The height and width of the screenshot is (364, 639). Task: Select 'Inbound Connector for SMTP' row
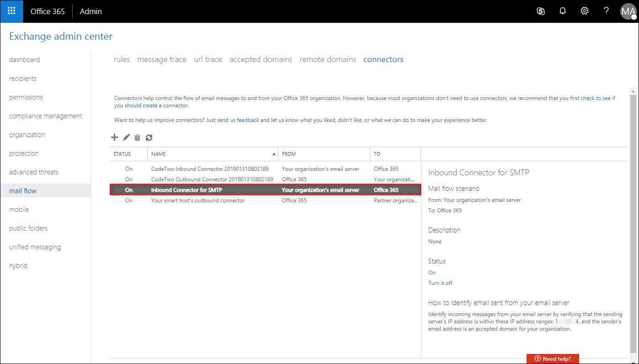click(265, 190)
